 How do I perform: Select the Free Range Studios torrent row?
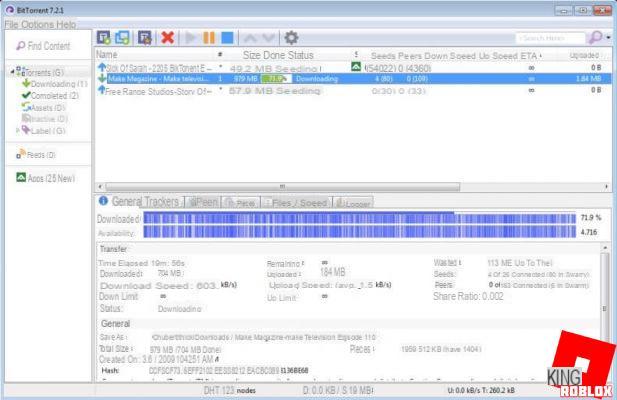click(x=353, y=91)
